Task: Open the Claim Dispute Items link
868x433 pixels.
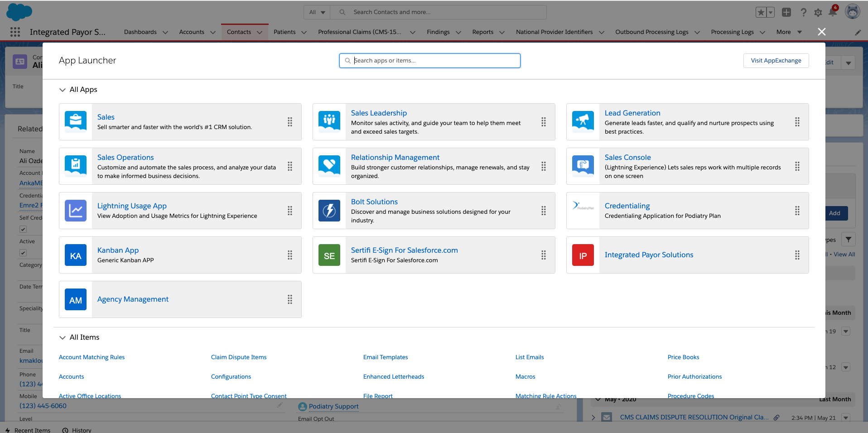Action: tap(239, 357)
